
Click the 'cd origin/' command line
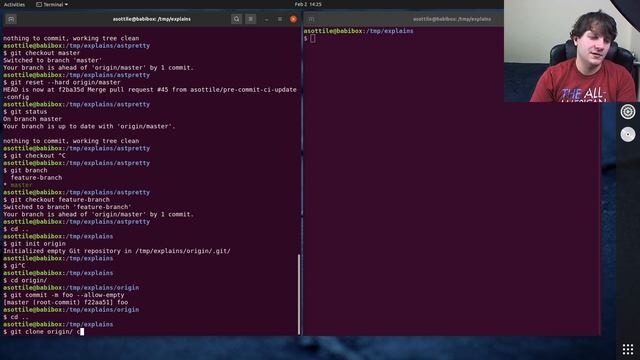(25, 281)
